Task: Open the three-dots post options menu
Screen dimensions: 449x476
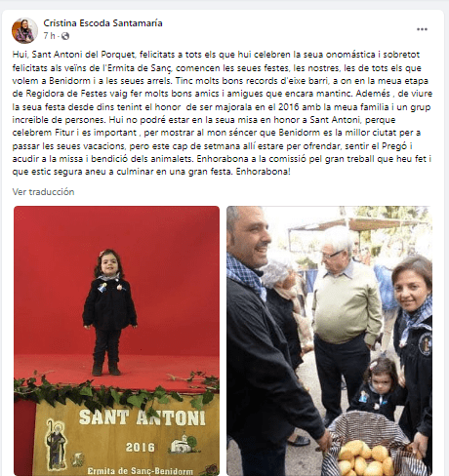Action: (422, 29)
